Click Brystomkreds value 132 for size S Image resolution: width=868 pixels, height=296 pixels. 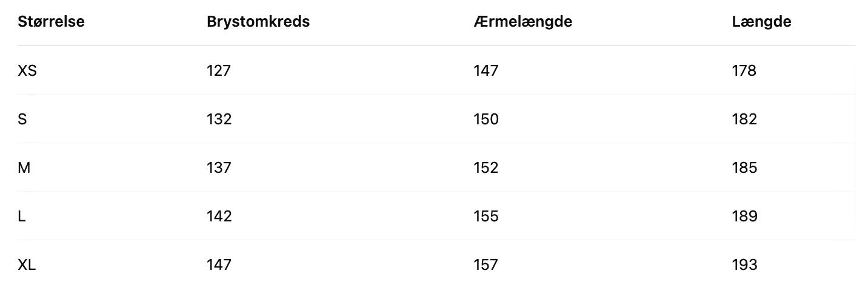click(219, 119)
